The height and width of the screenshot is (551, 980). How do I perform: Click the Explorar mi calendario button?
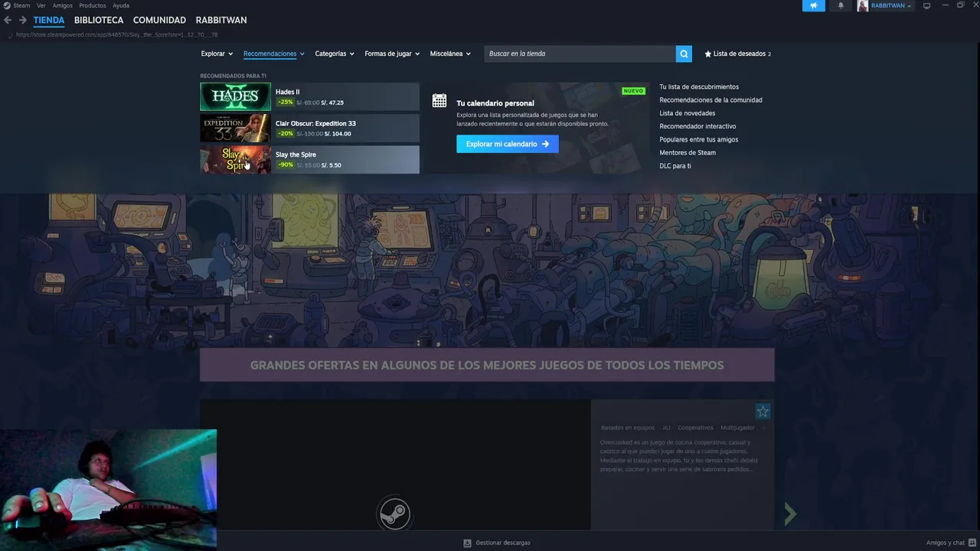pyautogui.click(x=508, y=144)
